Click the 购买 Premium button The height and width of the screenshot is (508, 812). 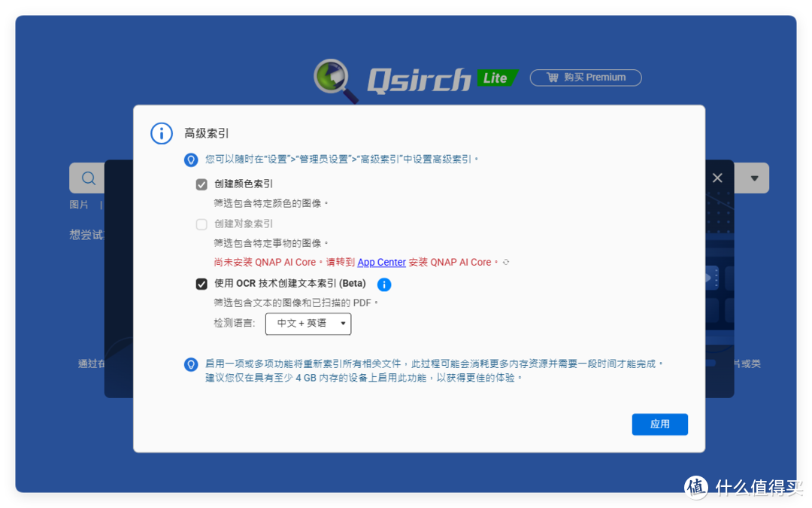586,78
